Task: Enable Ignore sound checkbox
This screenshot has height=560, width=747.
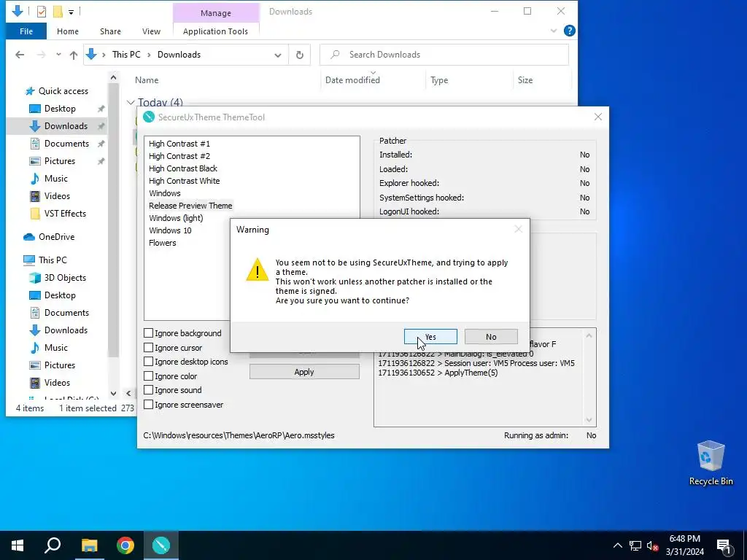Action: point(148,390)
